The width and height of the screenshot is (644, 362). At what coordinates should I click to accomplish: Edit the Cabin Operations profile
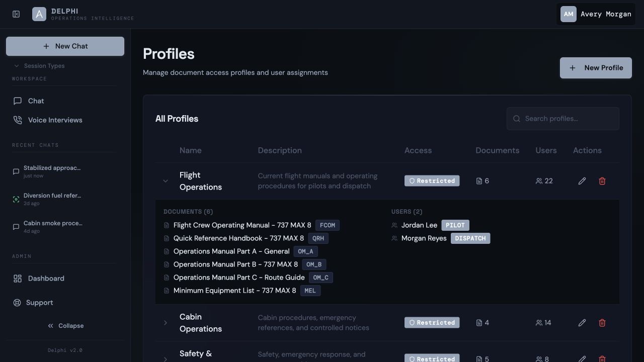582,323
